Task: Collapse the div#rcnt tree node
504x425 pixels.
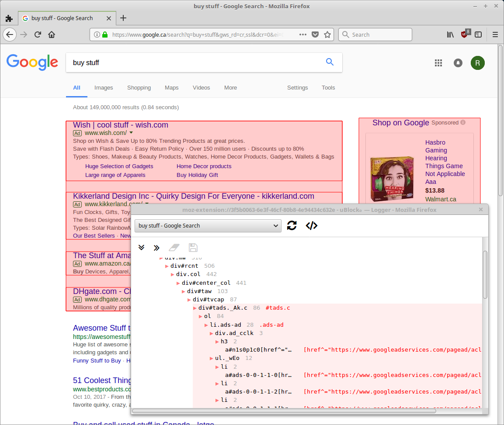Action: point(167,266)
